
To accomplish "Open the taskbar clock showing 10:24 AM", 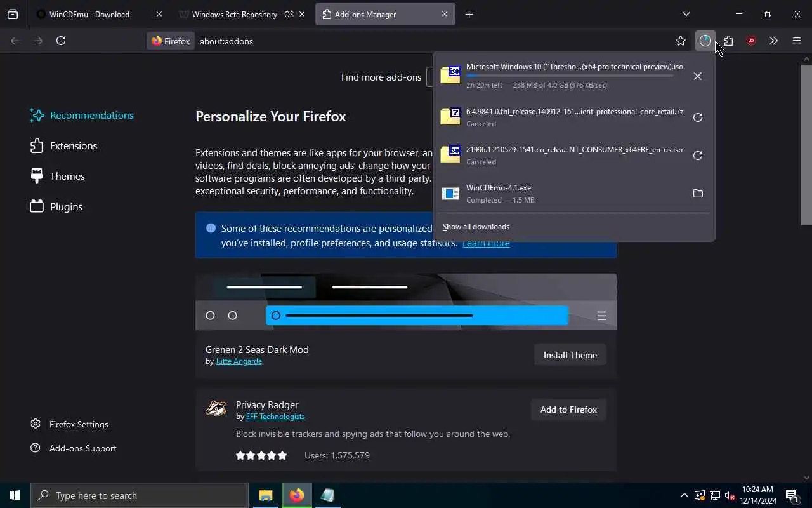I will (758, 495).
